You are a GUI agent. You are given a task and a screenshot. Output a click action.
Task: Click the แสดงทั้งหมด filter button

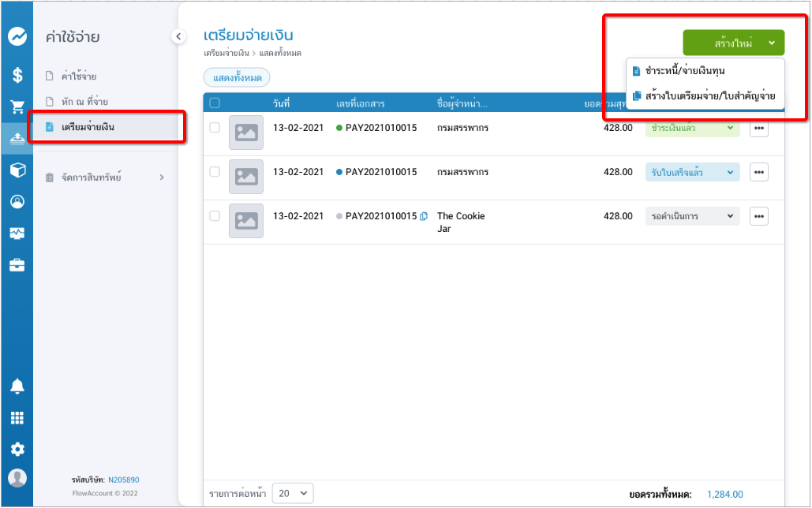pyautogui.click(x=237, y=77)
